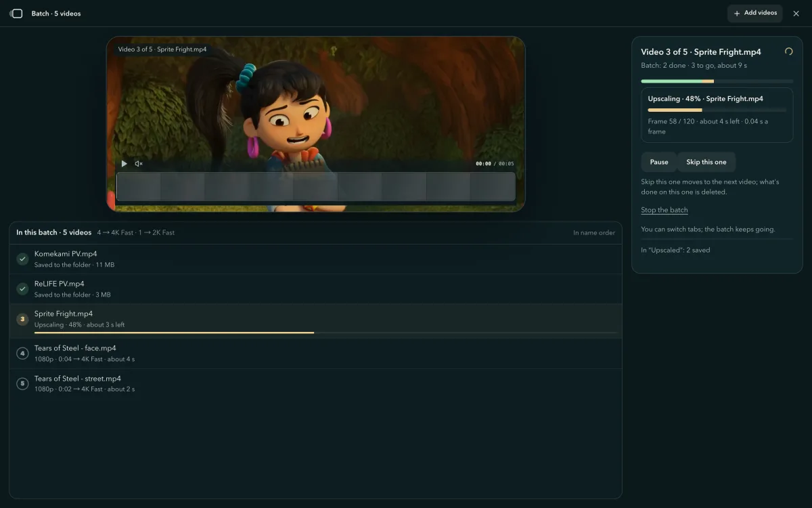This screenshot has width=812, height=508.
Task: Click the number 5 badge for Tears of Steel street
Action: coord(22,383)
